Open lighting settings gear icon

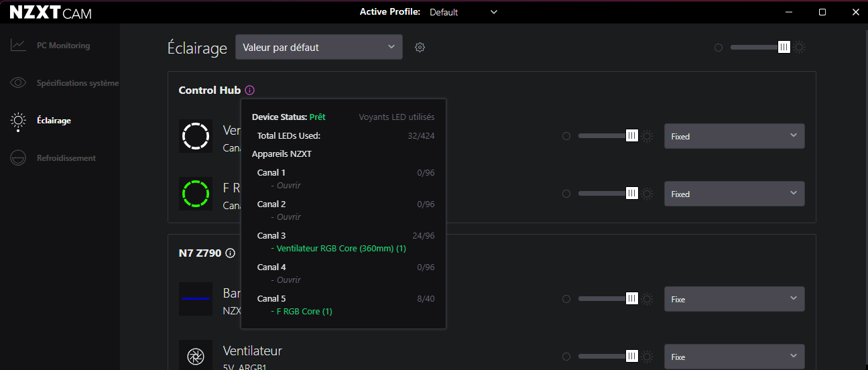point(420,48)
